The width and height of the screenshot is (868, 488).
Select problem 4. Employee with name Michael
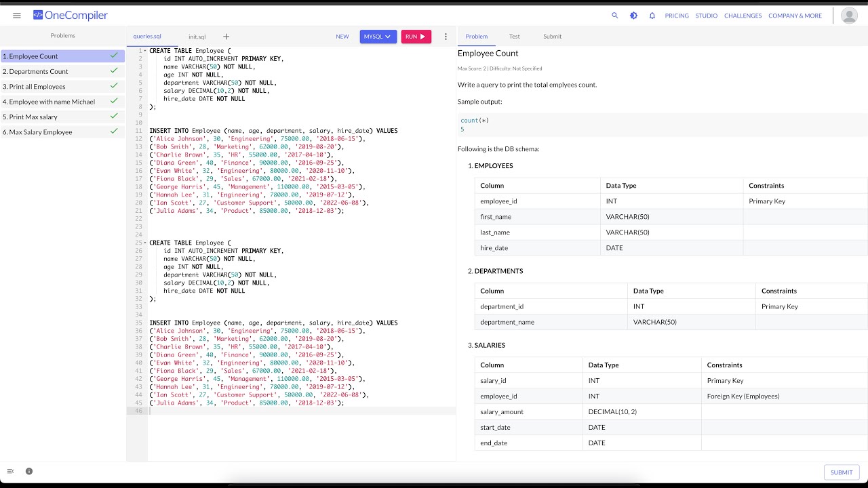pos(62,102)
